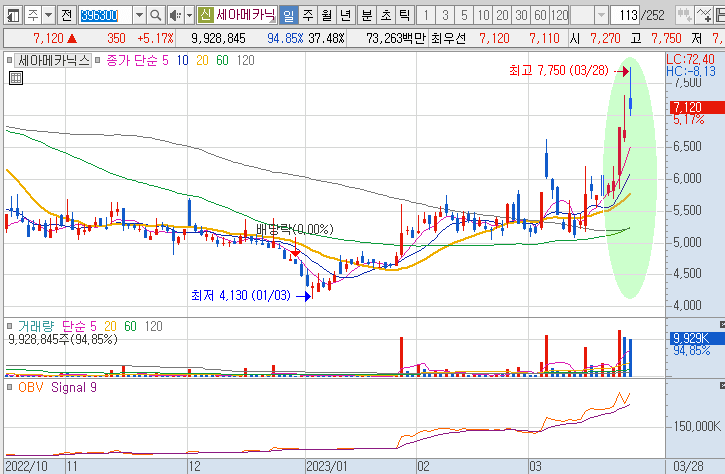
Task: Click the green moving average 60 label
Action: coord(222,60)
